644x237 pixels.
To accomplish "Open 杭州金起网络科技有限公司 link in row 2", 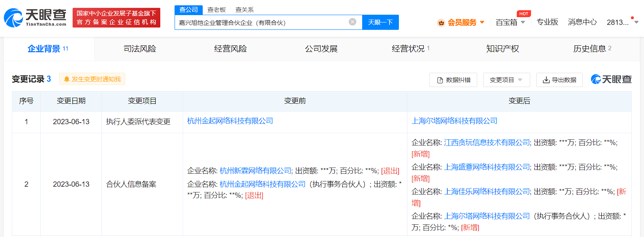I will coord(263,184).
